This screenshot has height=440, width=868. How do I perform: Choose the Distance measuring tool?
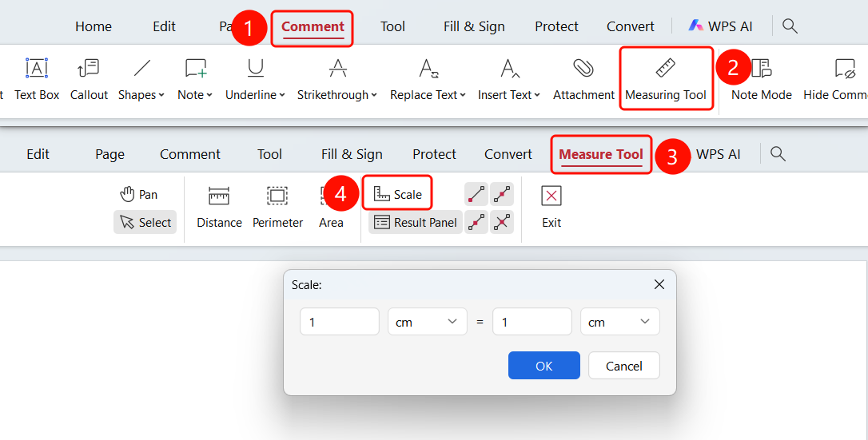click(x=219, y=208)
